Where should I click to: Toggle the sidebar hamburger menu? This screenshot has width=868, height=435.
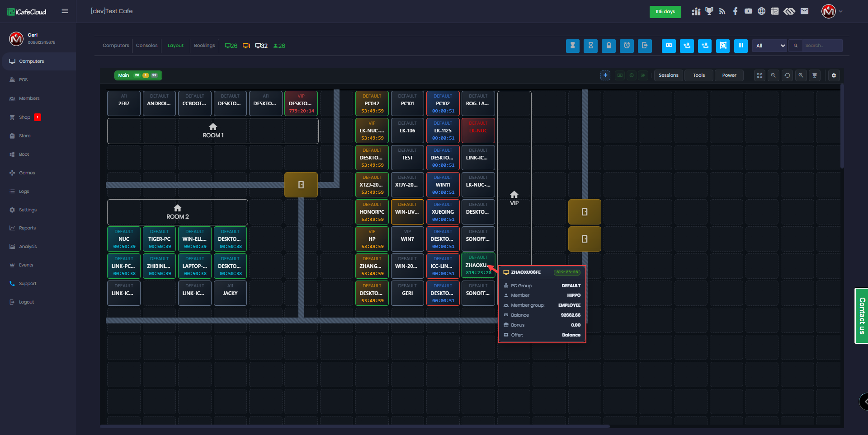(x=65, y=11)
